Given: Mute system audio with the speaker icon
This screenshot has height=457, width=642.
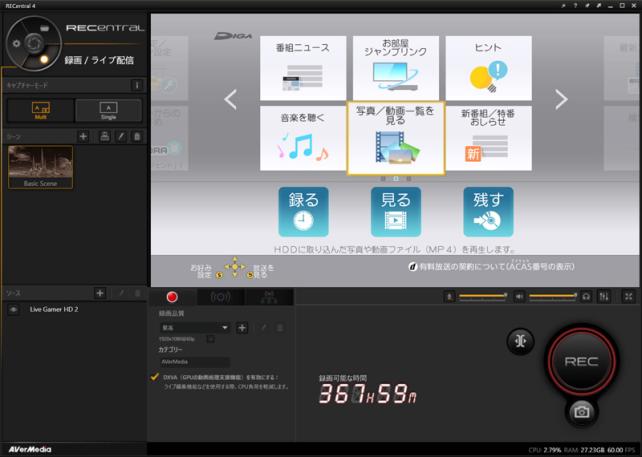Looking at the screenshot, I should pos(519,296).
